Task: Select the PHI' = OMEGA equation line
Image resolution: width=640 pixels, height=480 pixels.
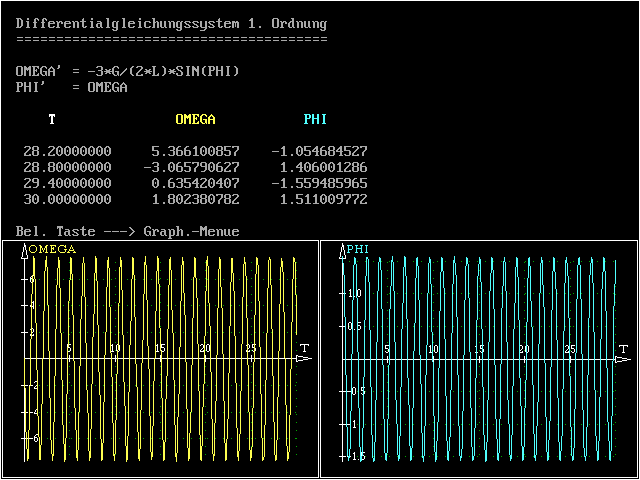Action: [71, 87]
